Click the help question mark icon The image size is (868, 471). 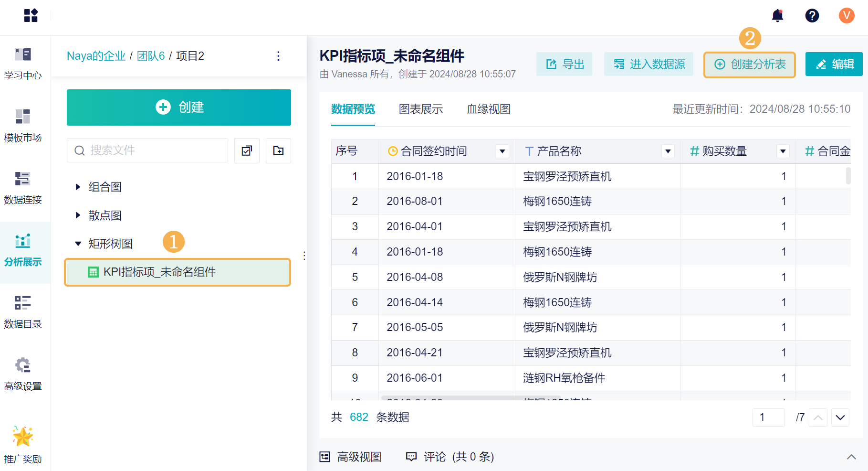[812, 16]
